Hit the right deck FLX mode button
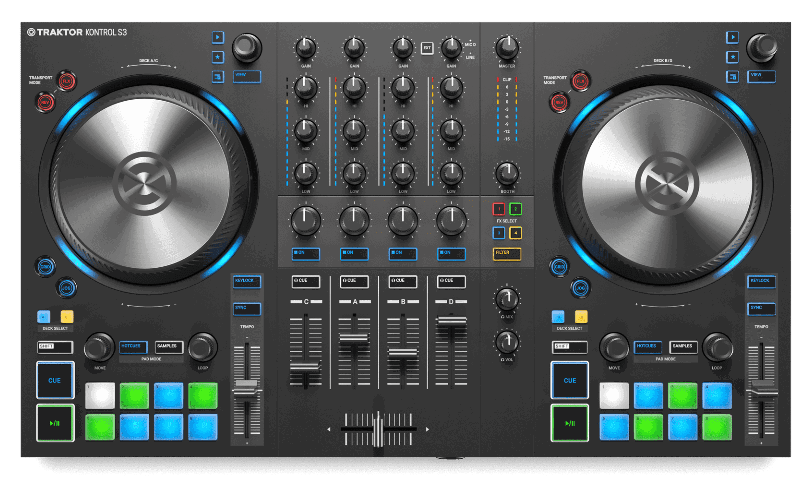Viewport: 810px width, 477px height. [x=580, y=81]
